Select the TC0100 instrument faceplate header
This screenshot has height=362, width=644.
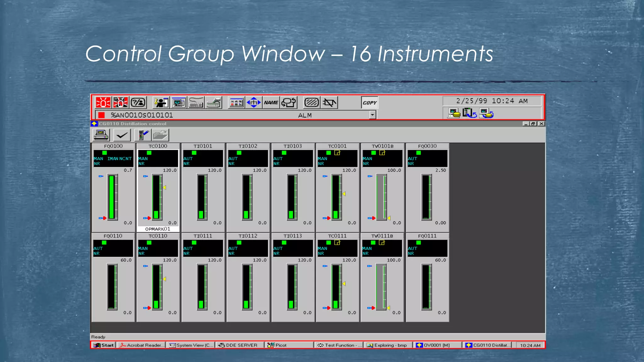[x=158, y=146]
